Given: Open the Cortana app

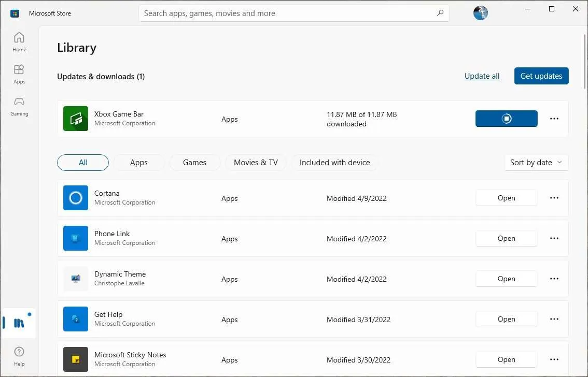Looking at the screenshot, I should pyautogui.click(x=506, y=198).
